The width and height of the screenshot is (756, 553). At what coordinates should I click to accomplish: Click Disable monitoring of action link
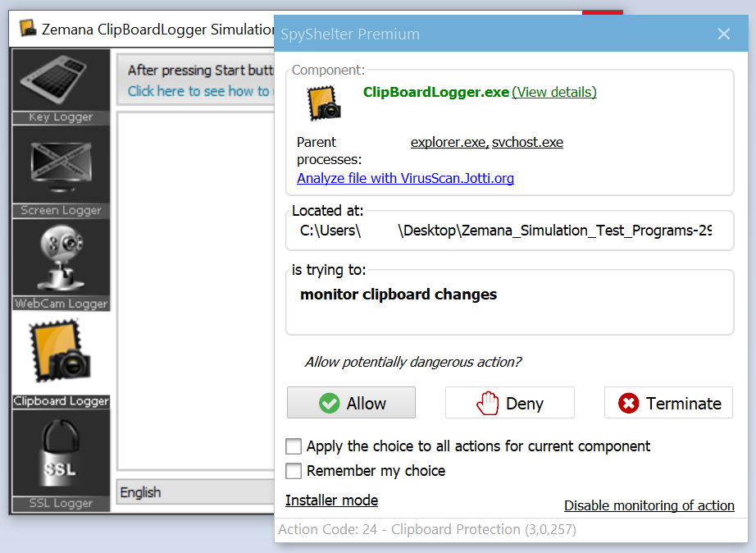649,505
